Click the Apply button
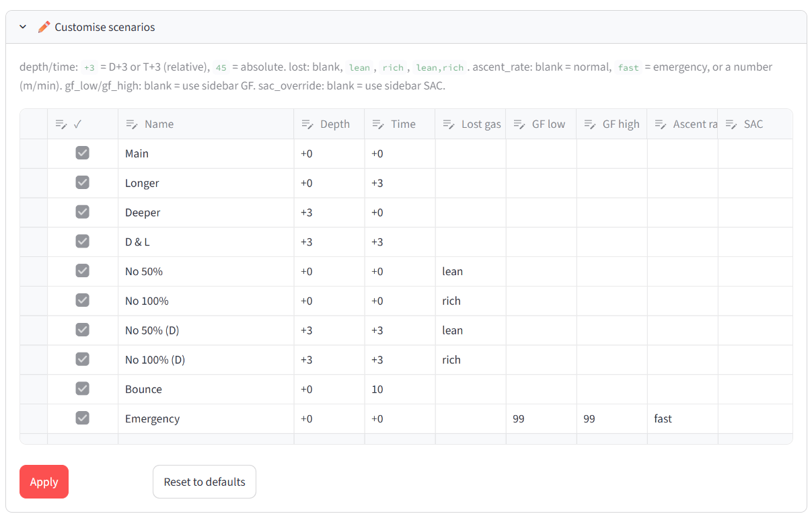The width and height of the screenshot is (812, 516). point(44,482)
